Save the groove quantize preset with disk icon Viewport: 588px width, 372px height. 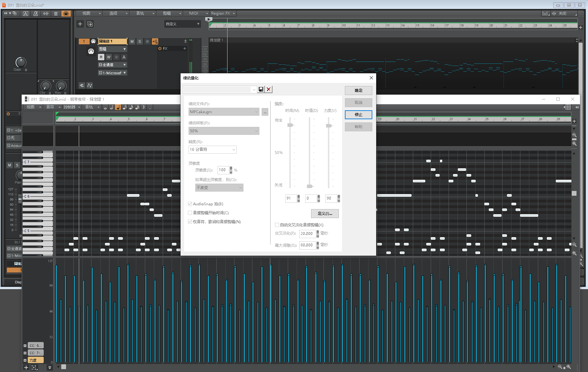(x=261, y=89)
